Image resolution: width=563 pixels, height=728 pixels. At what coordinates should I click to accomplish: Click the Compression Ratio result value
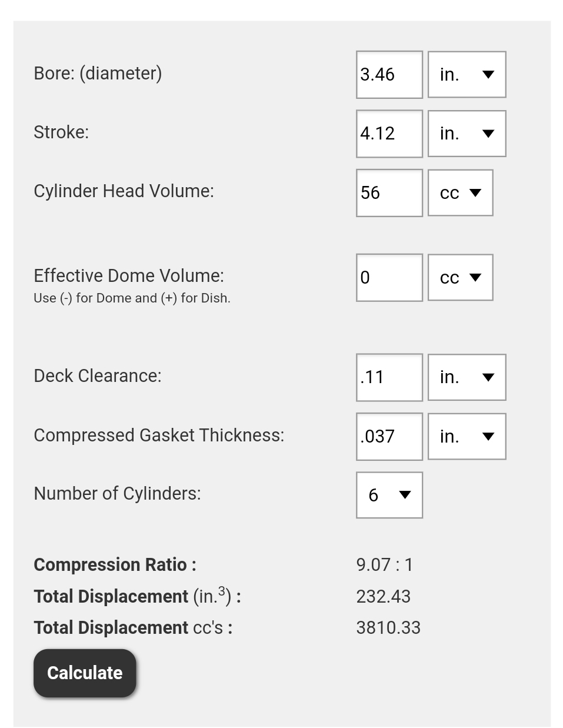[x=385, y=565]
